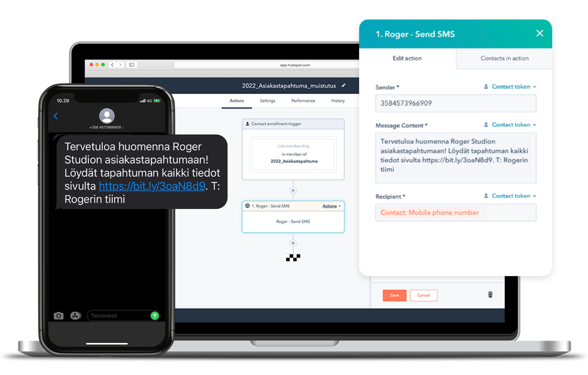
Task: Click the Recipient mobile phone number input field
Action: [x=455, y=212]
